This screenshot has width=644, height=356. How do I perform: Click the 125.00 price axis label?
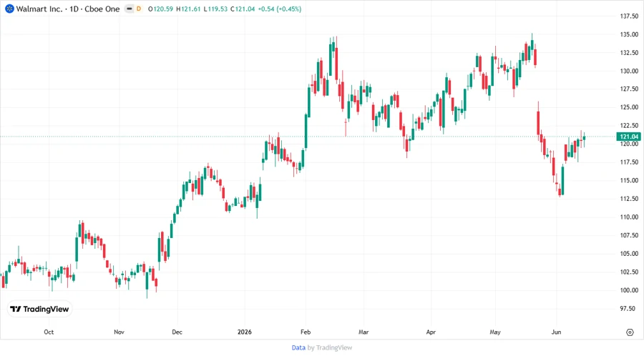629,107
